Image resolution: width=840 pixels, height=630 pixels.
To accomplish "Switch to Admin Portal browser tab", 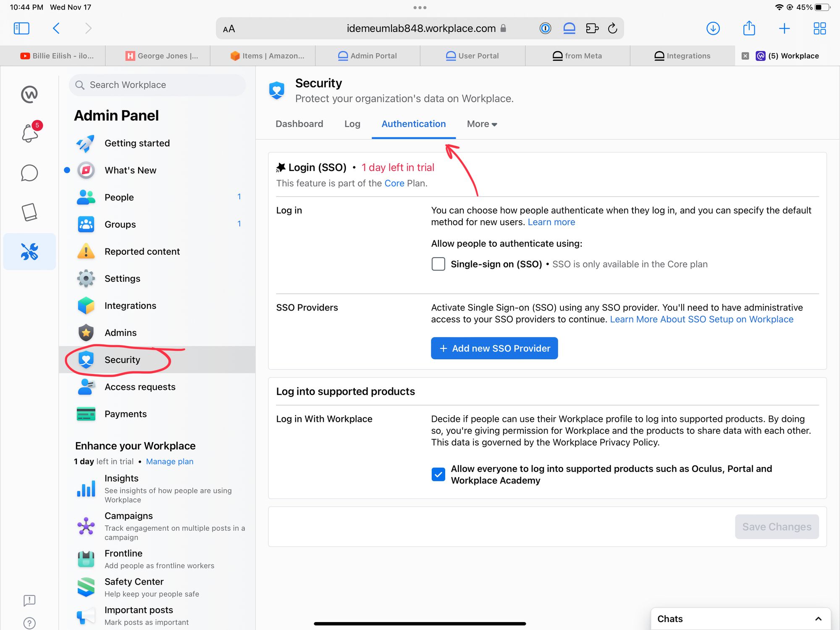I will tap(367, 56).
